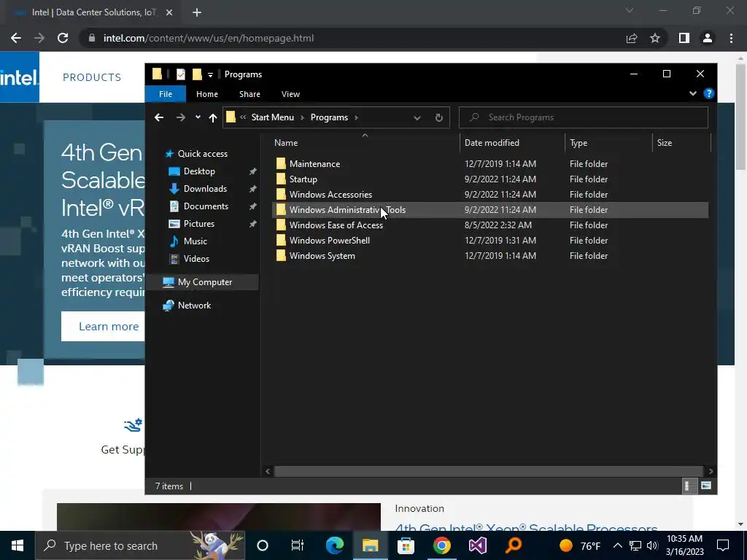The image size is (747, 560).
Task: Open the Home ribbon tab
Action: (x=206, y=94)
